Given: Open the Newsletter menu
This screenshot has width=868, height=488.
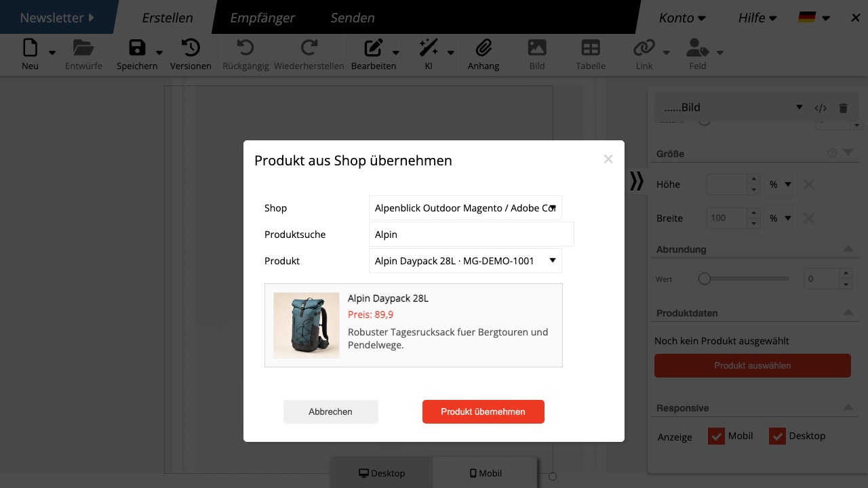Looking at the screenshot, I should [x=57, y=18].
